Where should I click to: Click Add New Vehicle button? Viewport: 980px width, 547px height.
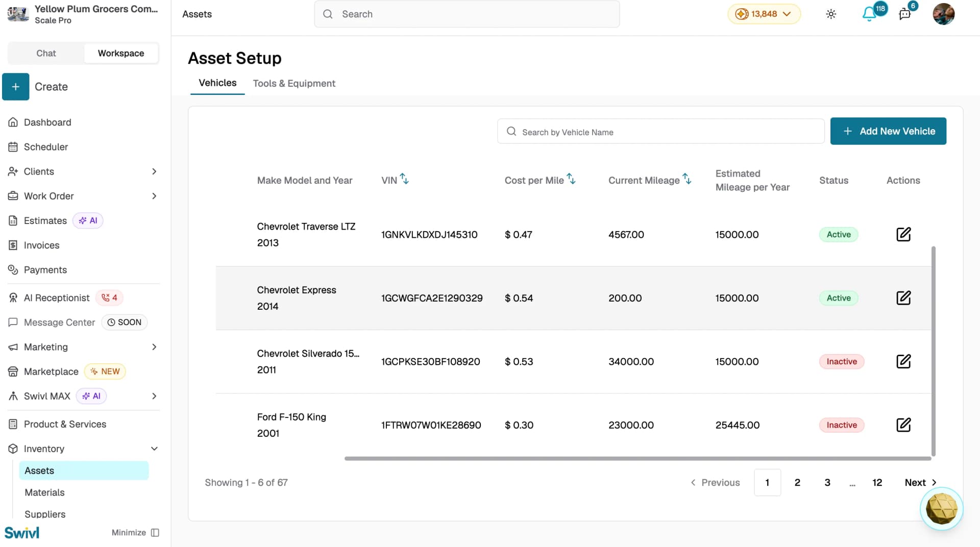point(888,131)
